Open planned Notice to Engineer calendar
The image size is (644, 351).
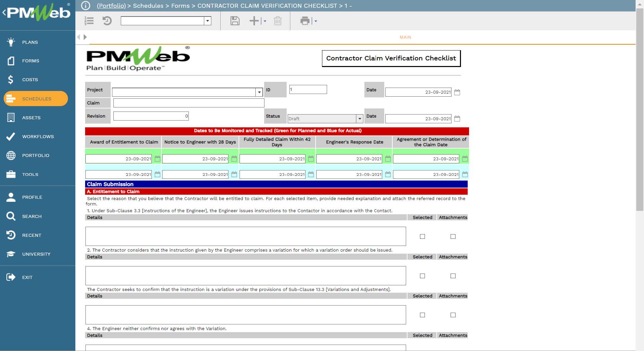coord(234,159)
